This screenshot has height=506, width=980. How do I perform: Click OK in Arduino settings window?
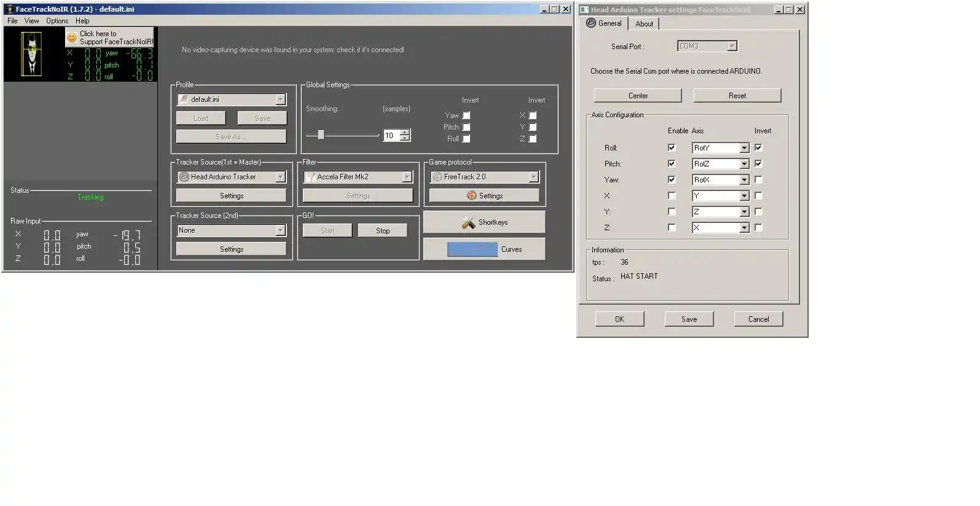tap(619, 319)
